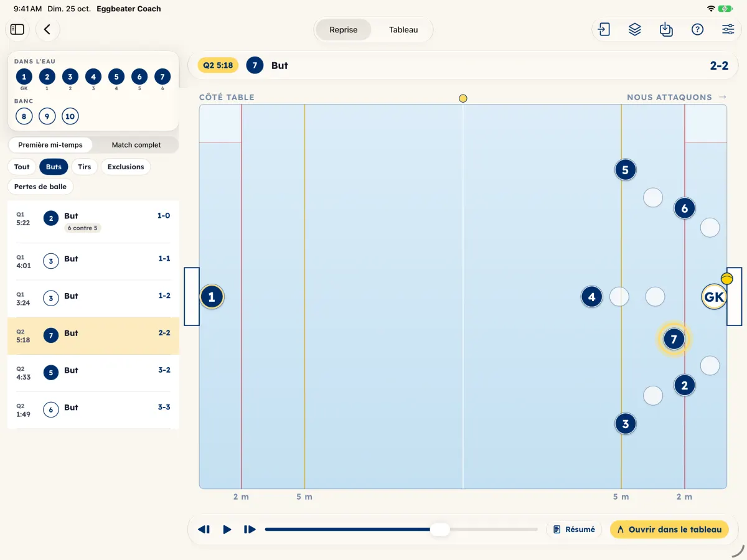Screen dimensions: 747x560
Task: Click the Q2 5:18 time badge
Action: click(x=218, y=65)
